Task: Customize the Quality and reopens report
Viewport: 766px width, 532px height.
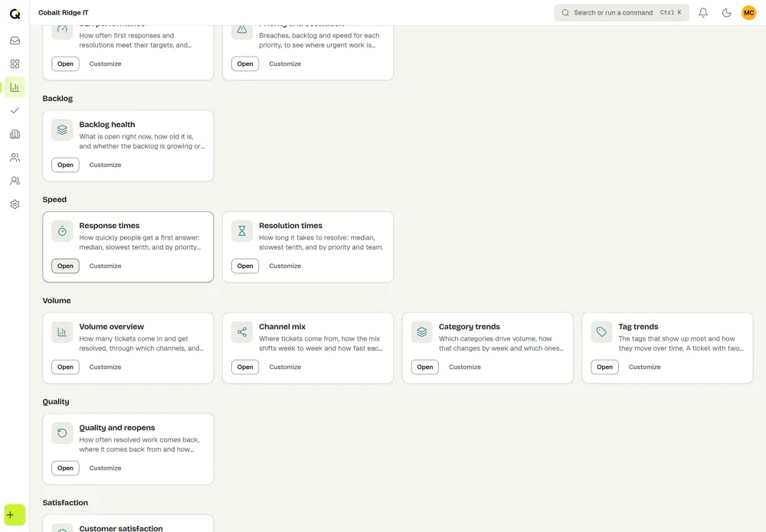Action: pyautogui.click(x=105, y=468)
